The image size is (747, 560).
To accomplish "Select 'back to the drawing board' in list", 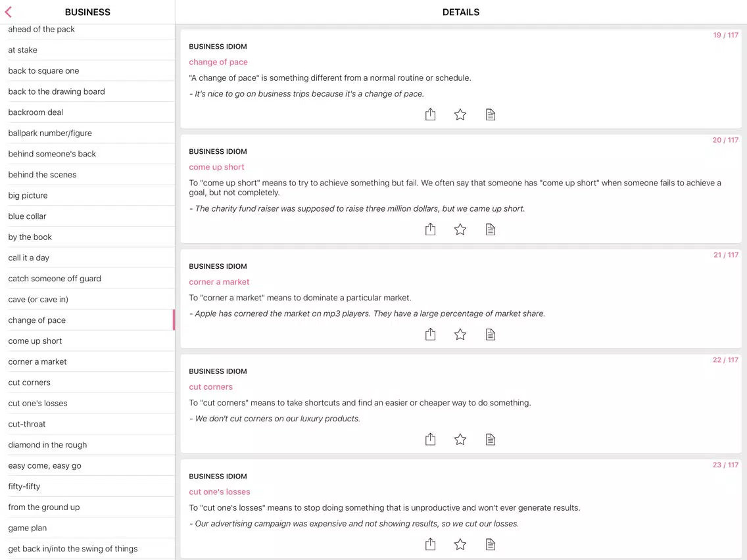I will 87,91.
